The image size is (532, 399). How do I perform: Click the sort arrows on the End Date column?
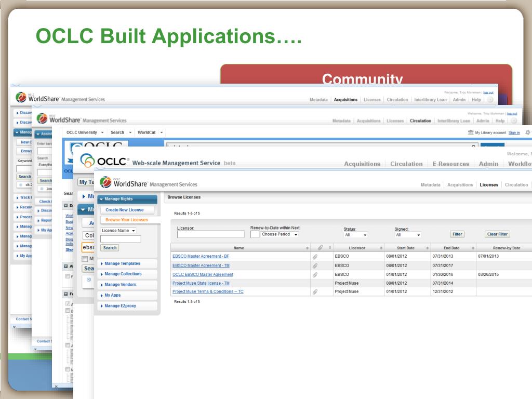(473, 248)
